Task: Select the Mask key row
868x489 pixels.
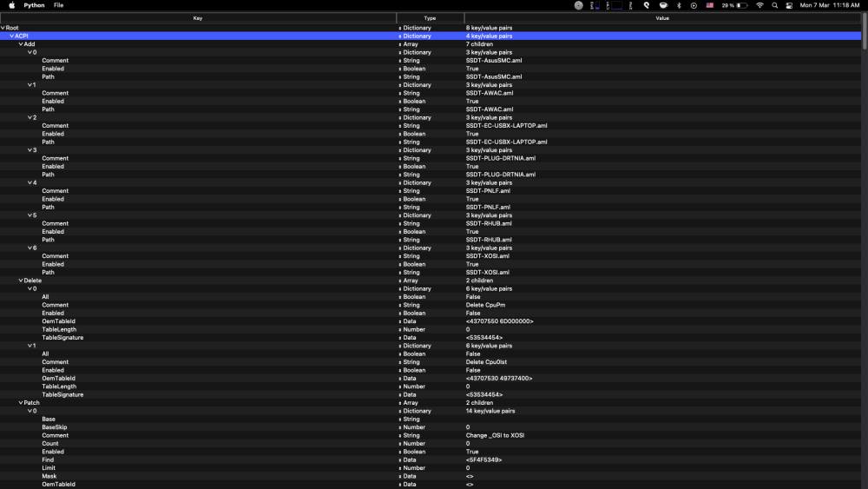Action: tap(49, 476)
